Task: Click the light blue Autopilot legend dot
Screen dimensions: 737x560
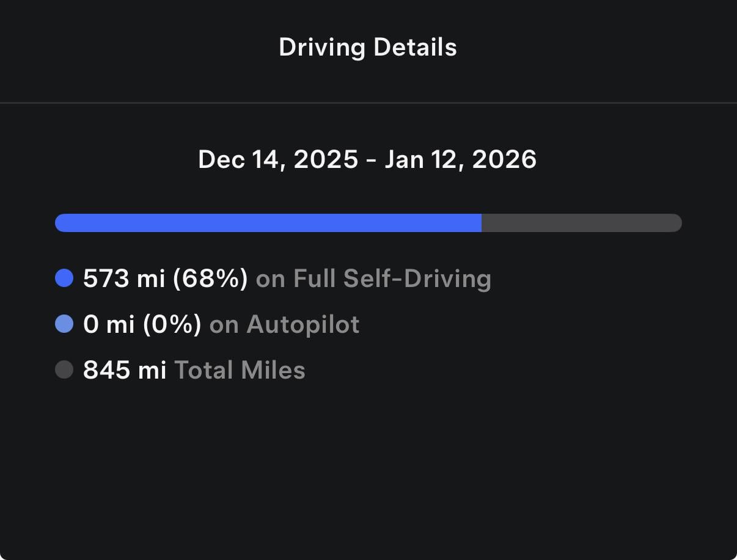Action: coord(64,324)
